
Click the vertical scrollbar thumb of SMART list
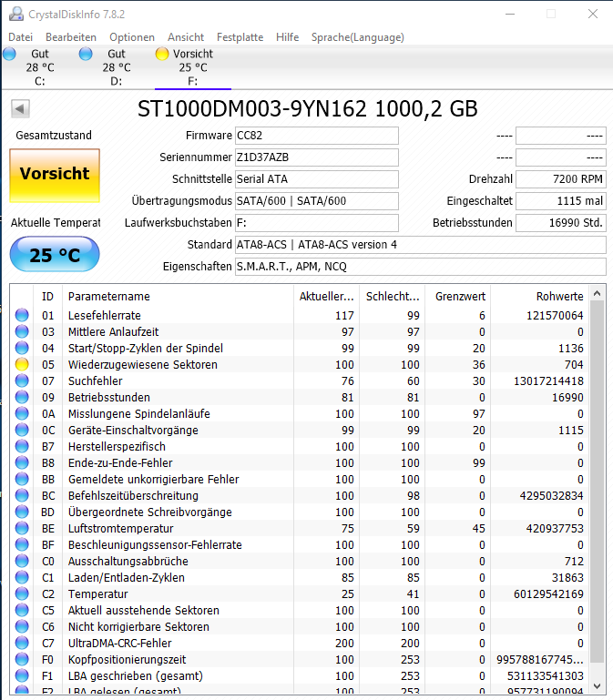(x=597, y=482)
